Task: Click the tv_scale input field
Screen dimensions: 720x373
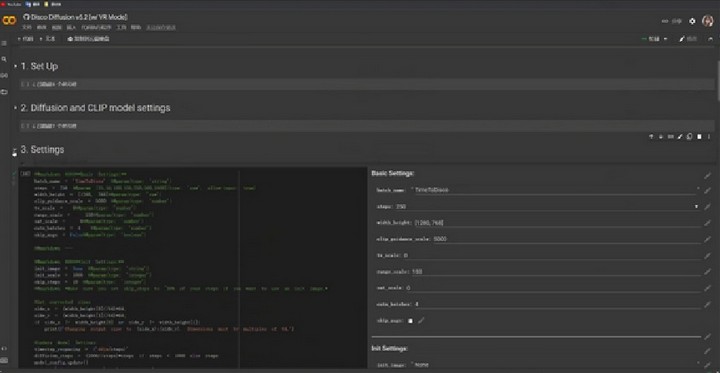Action: click(x=552, y=256)
